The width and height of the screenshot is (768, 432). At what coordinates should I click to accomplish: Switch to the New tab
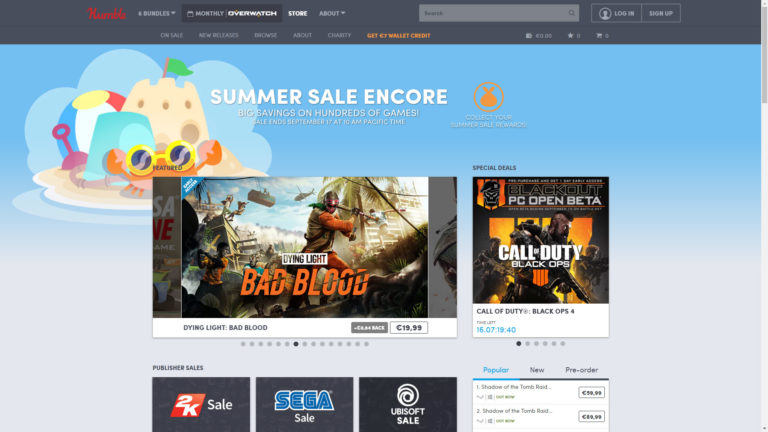click(537, 370)
